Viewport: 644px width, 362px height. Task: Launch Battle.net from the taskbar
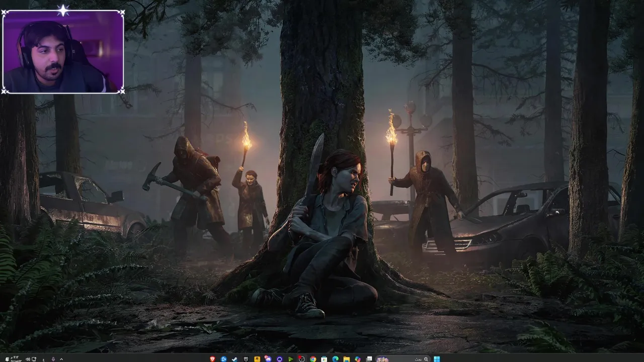pos(223,359)
